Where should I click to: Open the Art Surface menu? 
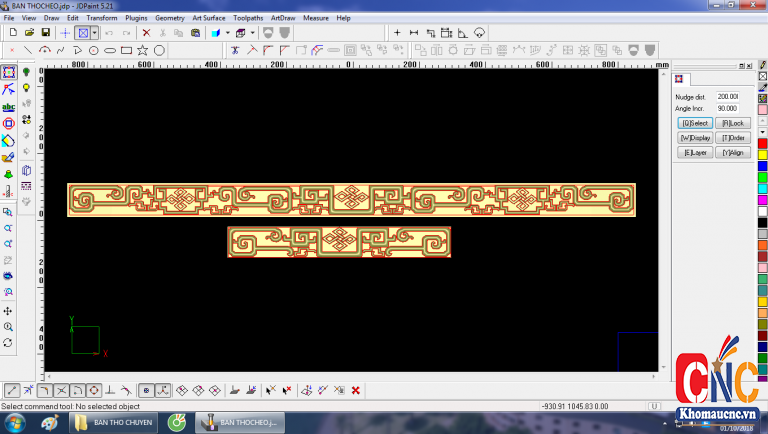[x=209, y=18]
